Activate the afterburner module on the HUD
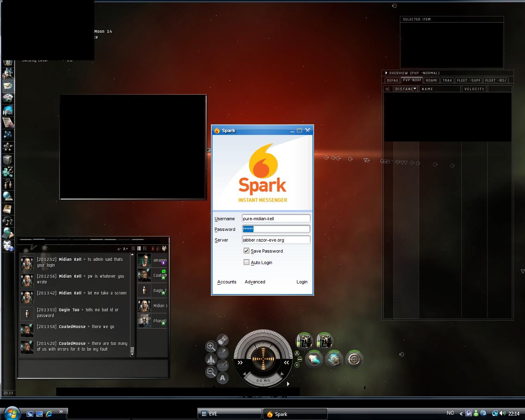 314,359
